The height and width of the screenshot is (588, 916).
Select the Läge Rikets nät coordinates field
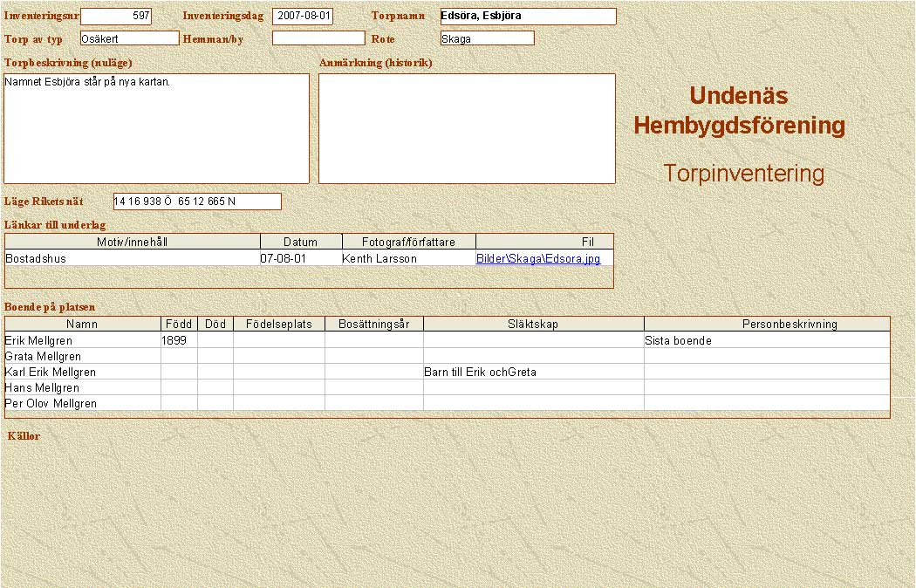(x=197, y=202)
